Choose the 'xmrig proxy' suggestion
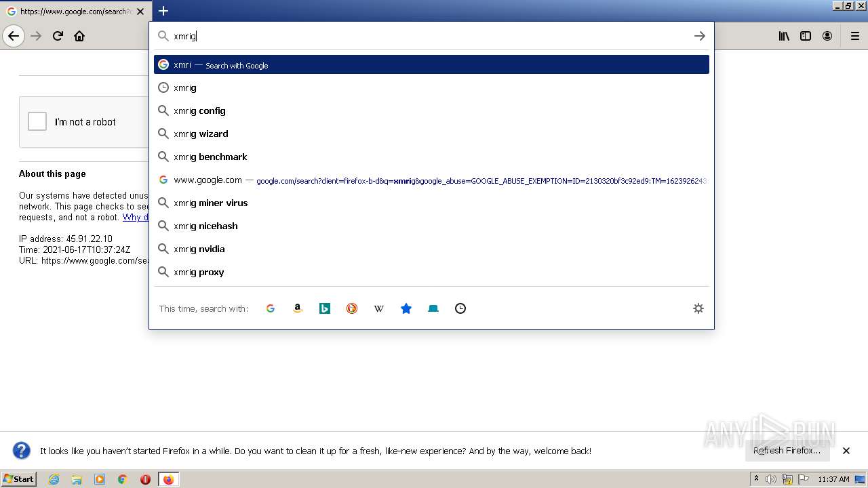The height and width of the screenshot is (488, 868). click(431, 272)
